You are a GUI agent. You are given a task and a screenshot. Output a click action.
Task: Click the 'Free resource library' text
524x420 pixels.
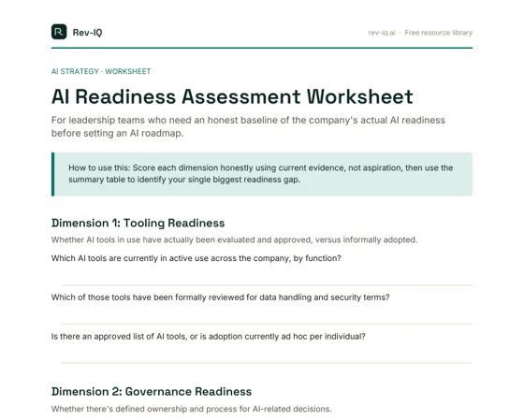coord(438,33)
